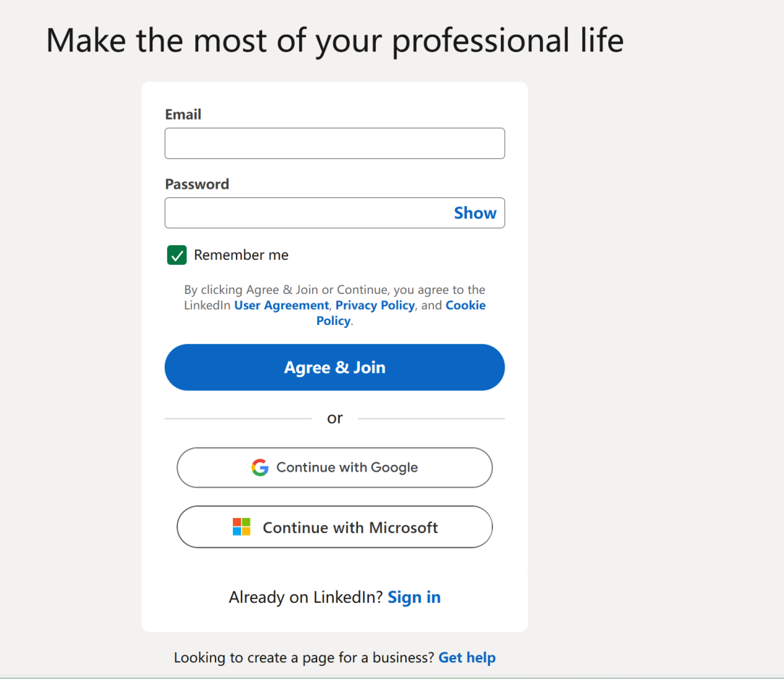Image resolution: width=784 pixels, height=679 pixels.
Task: Click the Google logo icon
Action: [260, 468]
